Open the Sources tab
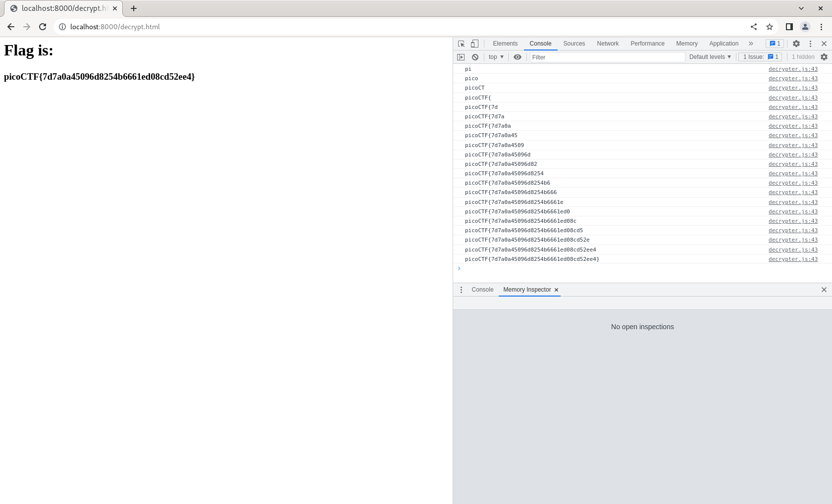The width and height of the screenshot is (832, 504). (574, 44)
